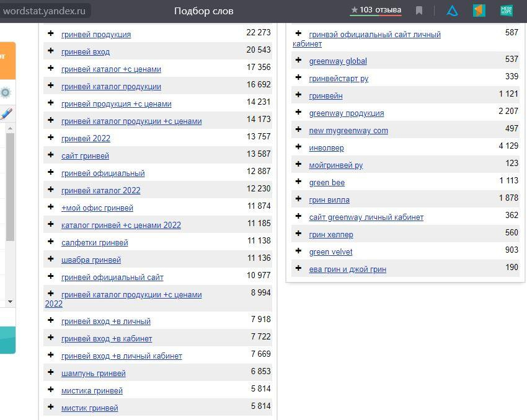Click the pencil icon on left panel
527x420 pixels.
(6, 114)
